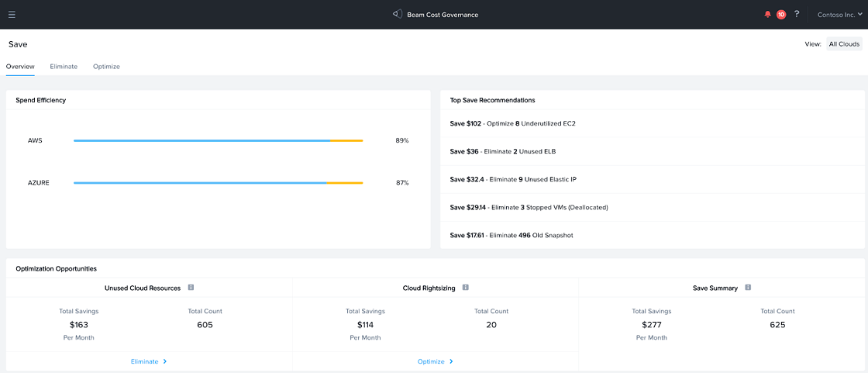Expand the Contoso Inc. account dropdown
Viewport: 868px width, 373px height.
(x=840, y=14)
